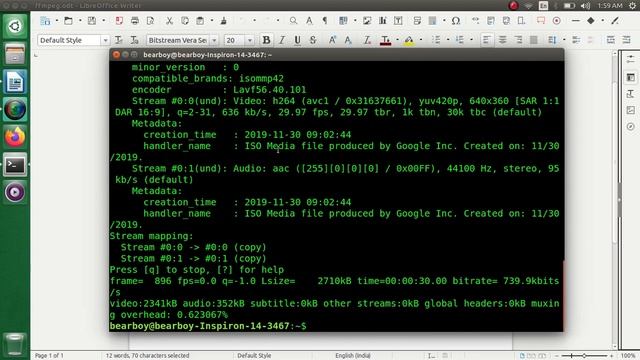Open the Terminal from the launcher

(x=15, y=165)
